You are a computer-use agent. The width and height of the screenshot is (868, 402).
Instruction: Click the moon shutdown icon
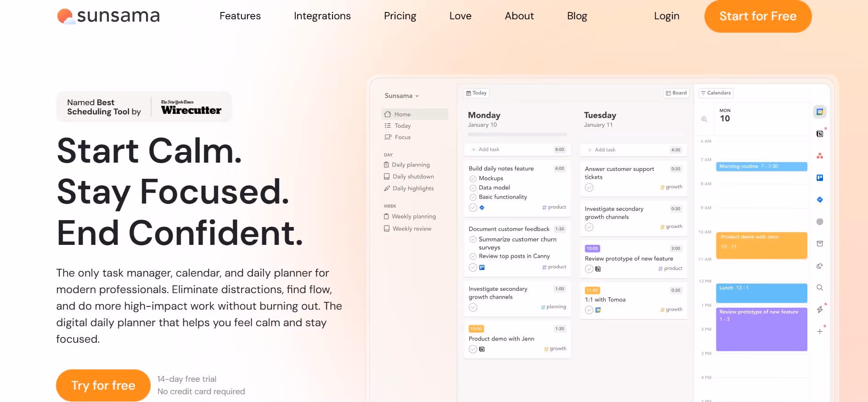click(820, 266)
